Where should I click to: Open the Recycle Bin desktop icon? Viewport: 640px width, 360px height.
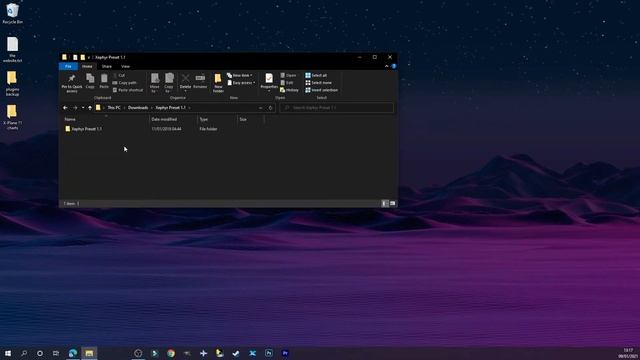(13, 13)
